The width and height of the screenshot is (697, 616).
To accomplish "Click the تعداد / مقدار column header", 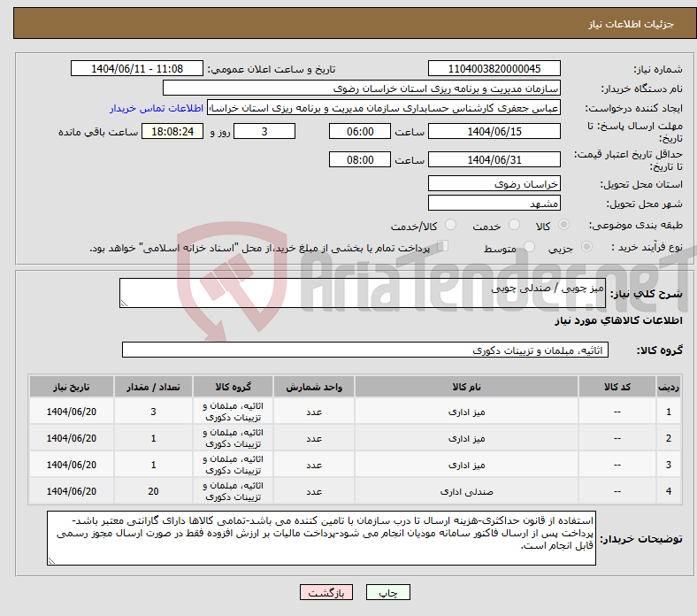I will click(153, 387).
